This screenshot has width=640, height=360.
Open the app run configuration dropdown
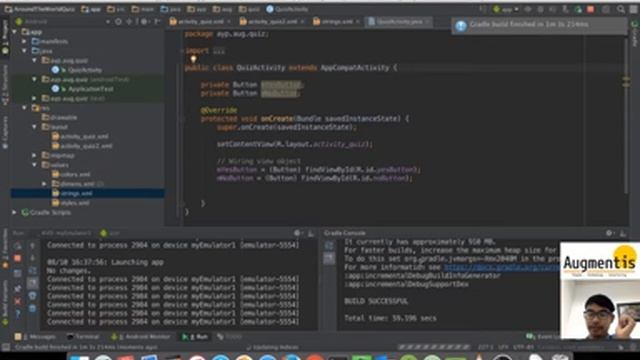coord(506,9)
